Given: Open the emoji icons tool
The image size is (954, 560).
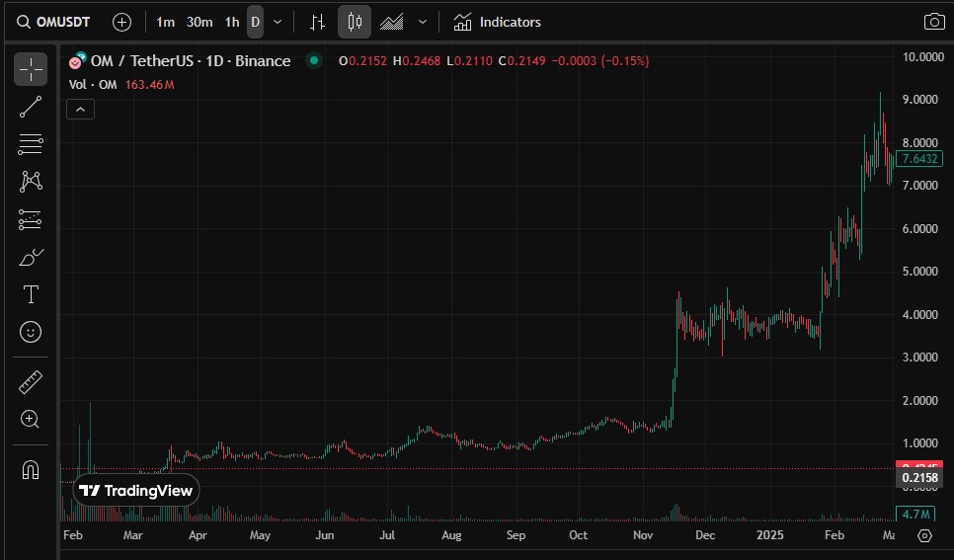Looking at the screenshot, I should click(31, 332).
